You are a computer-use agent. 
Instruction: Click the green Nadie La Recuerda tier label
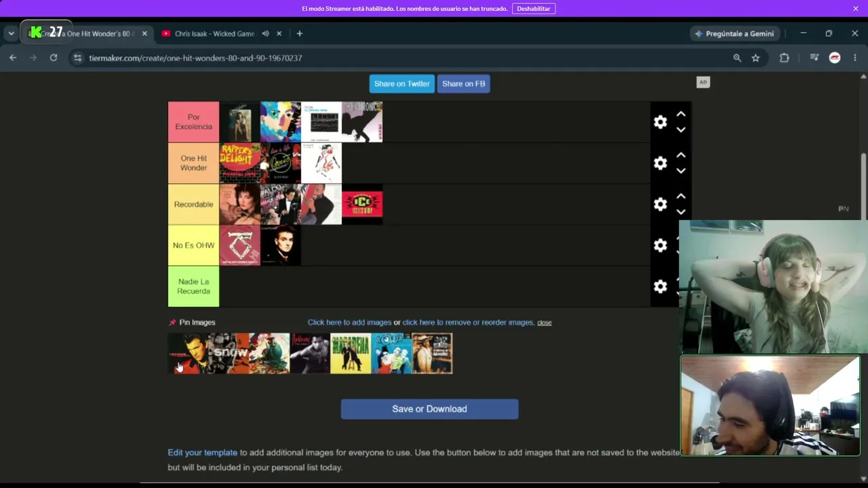tap(193, 287)
